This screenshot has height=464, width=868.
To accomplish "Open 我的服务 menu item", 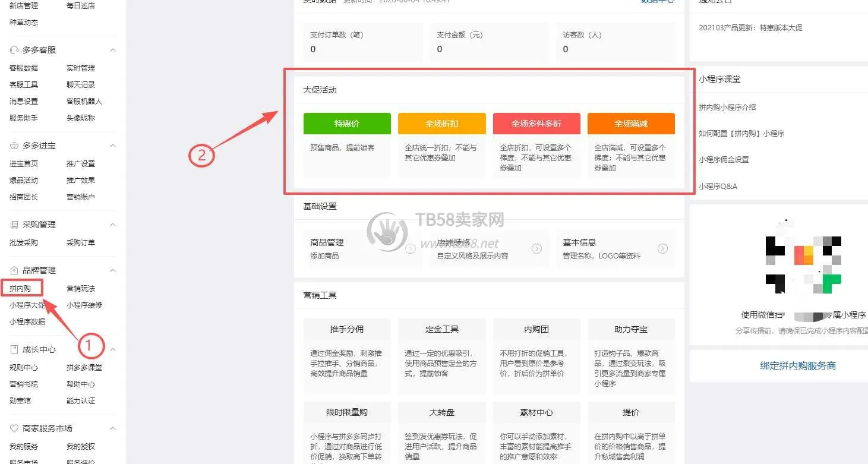I will (x=24, y=447).
